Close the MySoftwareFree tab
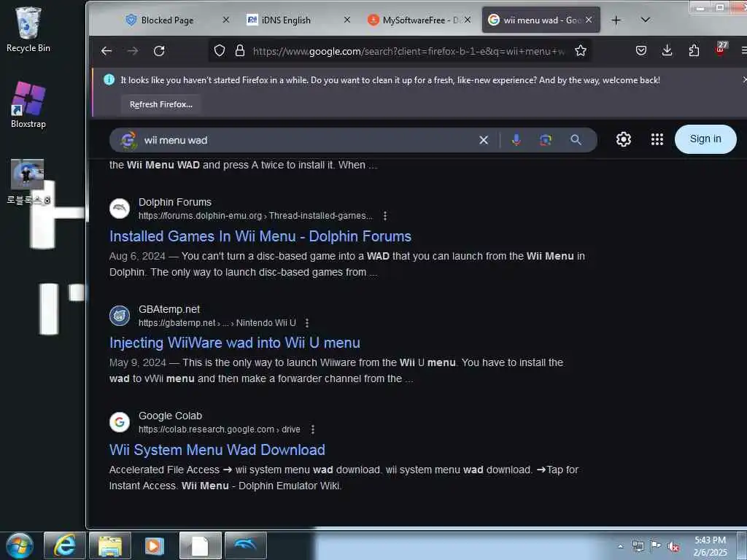747x560 pixels. (x=468, y=20)
